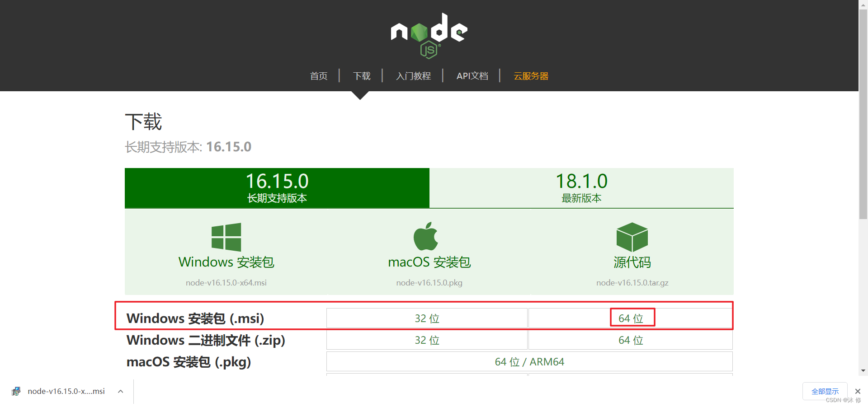The height and width of the screenshot is (407, 868).
Task: Click the msi file icon in downloads bar
Action: click(16, 391)
